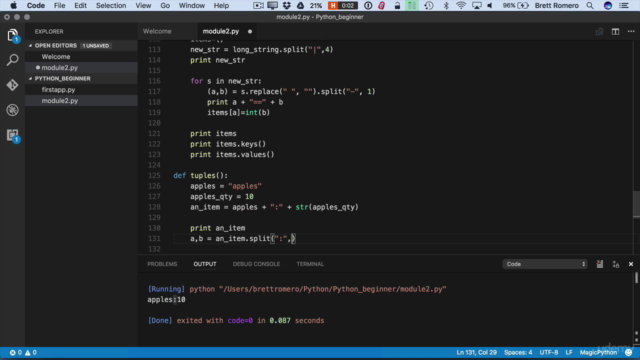Click the lock icon in menu bar
Screen dimensions: 640x360
pos(397,5)
